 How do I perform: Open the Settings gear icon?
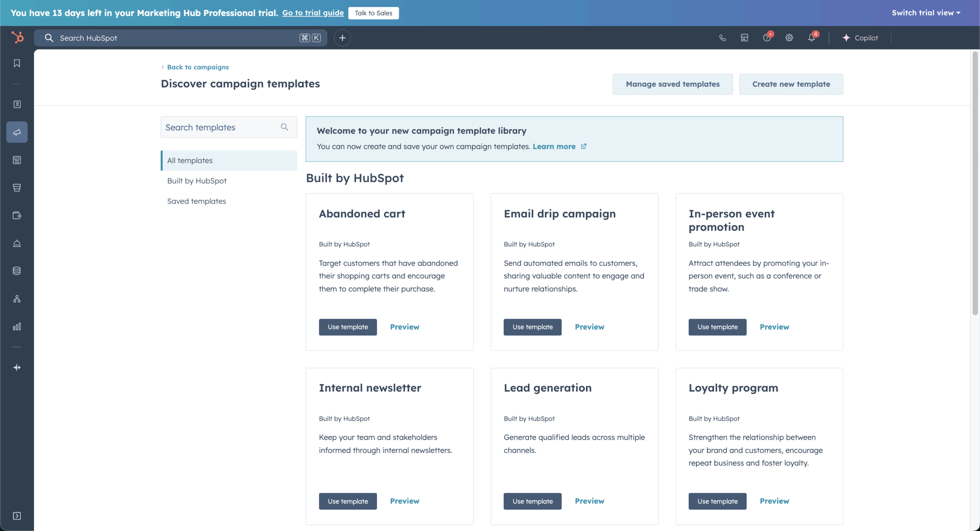pyautogui.click(x=789, y=38)
